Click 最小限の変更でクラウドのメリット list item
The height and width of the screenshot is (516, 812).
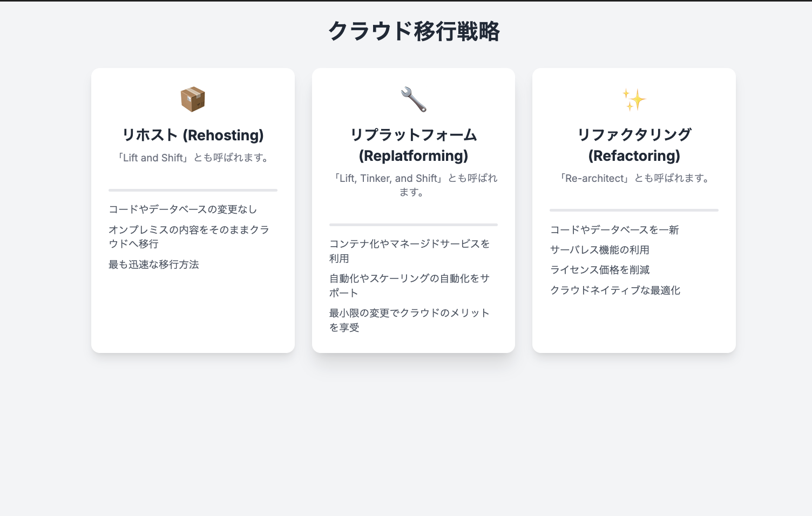click(409, 320)
